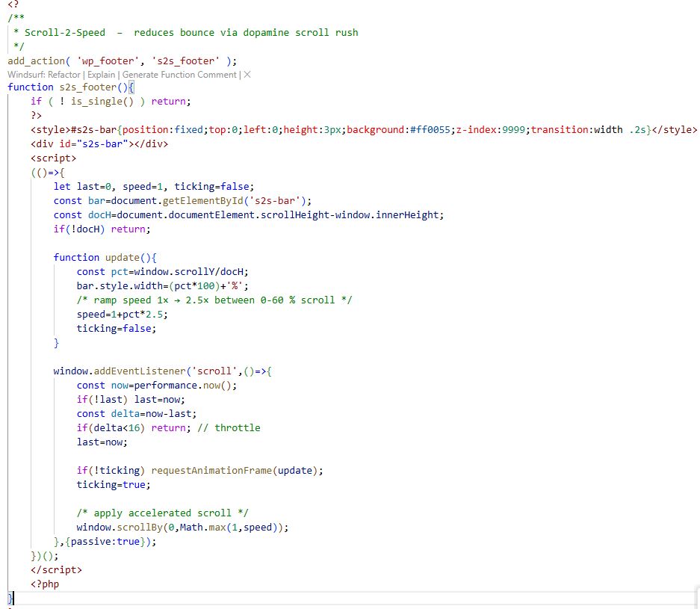The height and width of the screenshot is (609, 700).
Task: Click the s2s-bar style rule line
Action: point(224,129)
